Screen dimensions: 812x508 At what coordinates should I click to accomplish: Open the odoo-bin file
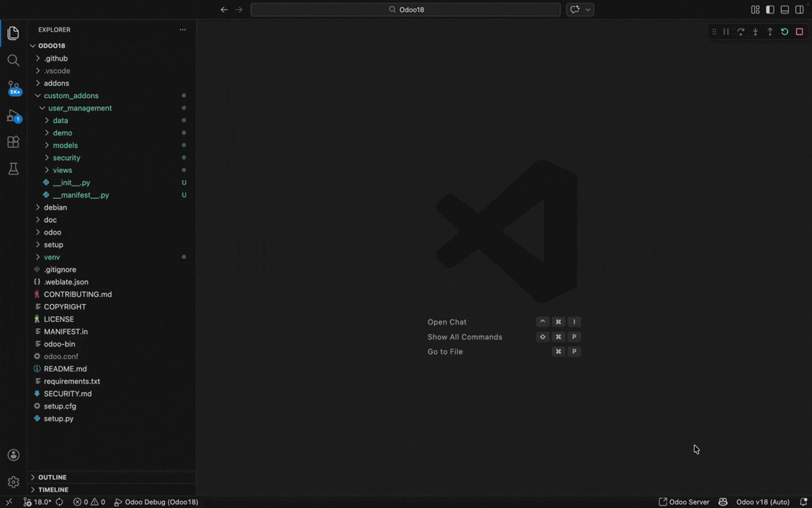(x=111, y=345)
